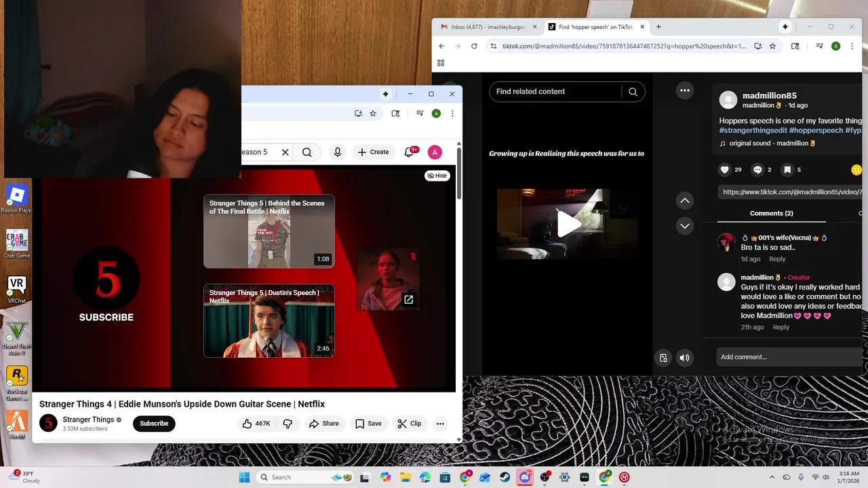Viewport: 868px width, 488px height.
Task: Open Roblox Player desktop shortcut
Action: 16,199
